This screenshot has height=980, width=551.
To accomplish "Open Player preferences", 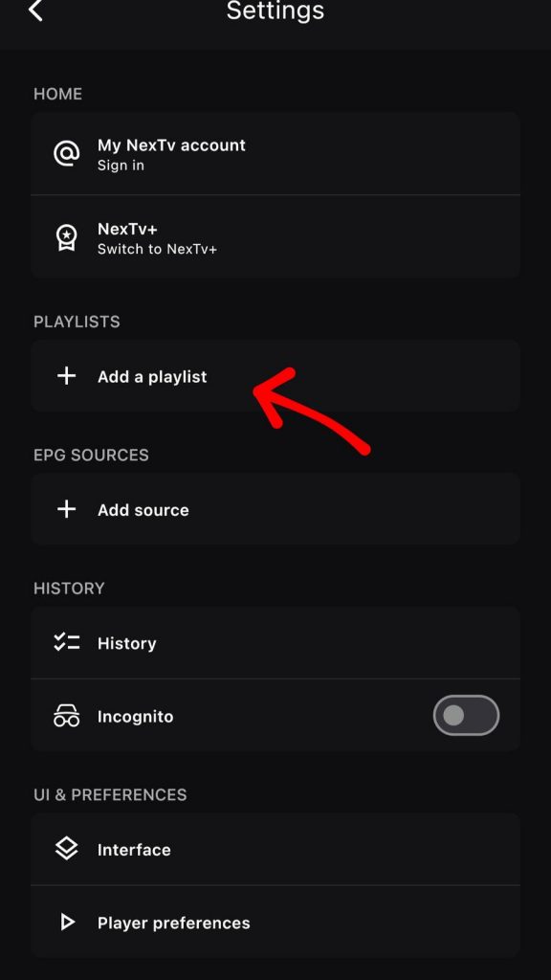I will click(x=275, y=922).
